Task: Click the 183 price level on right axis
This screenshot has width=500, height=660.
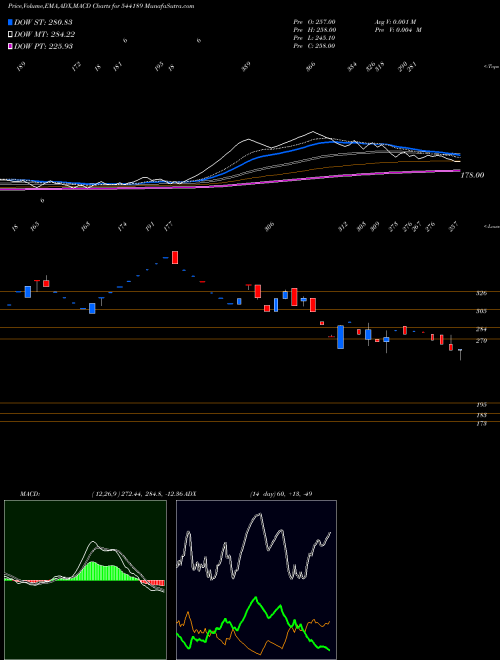Action: [x=481, y=415]
